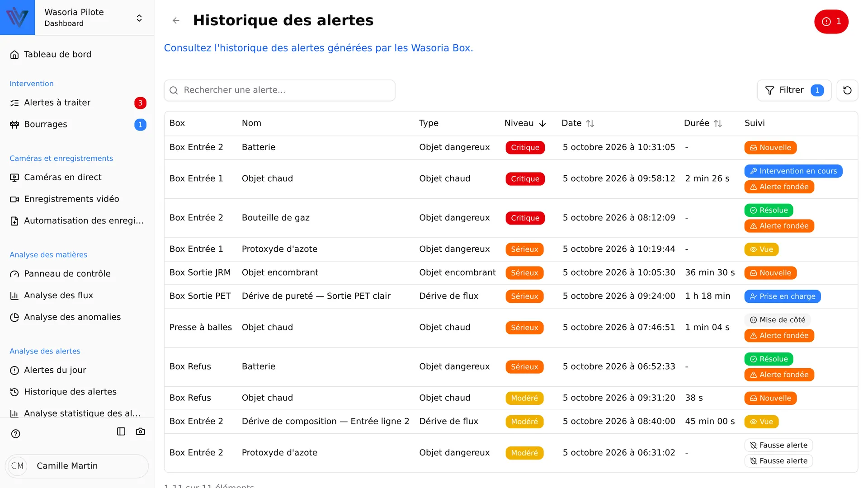Click the Vue badge of Protoxyde d'azote Sérieux row
Image resolution: width=868 pixels, height=488 pixels.
[x=761, y=249]
